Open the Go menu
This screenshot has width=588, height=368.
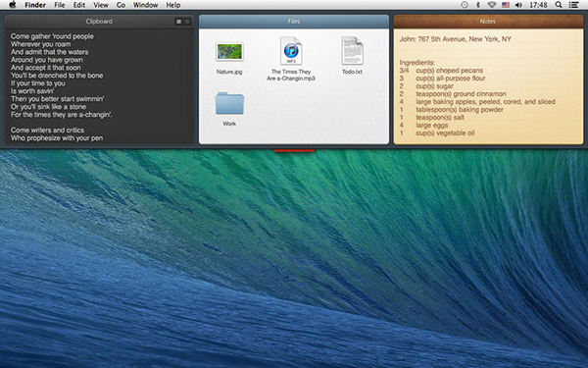pyautogui.click(x=121, y=5)
